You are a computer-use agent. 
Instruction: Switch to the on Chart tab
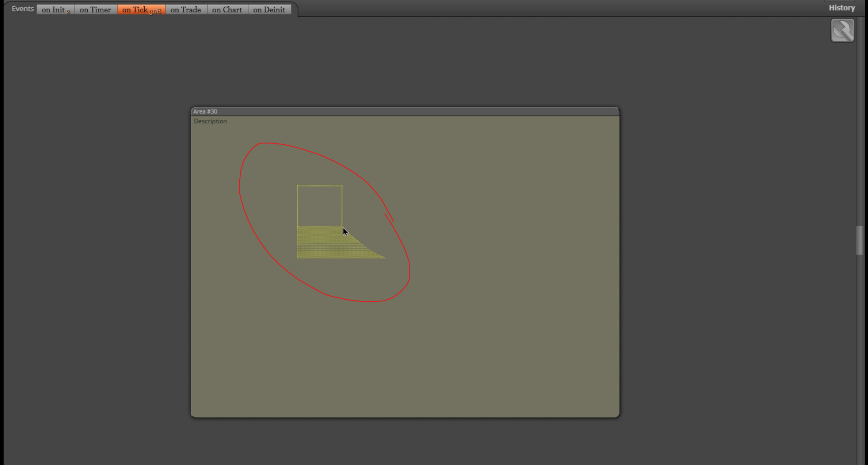(x=227, y=10)
